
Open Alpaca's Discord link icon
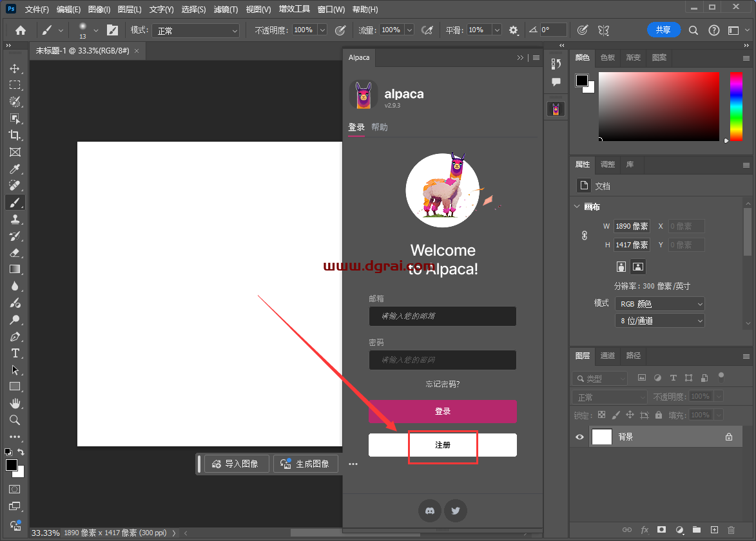click(x=430, y=511)
